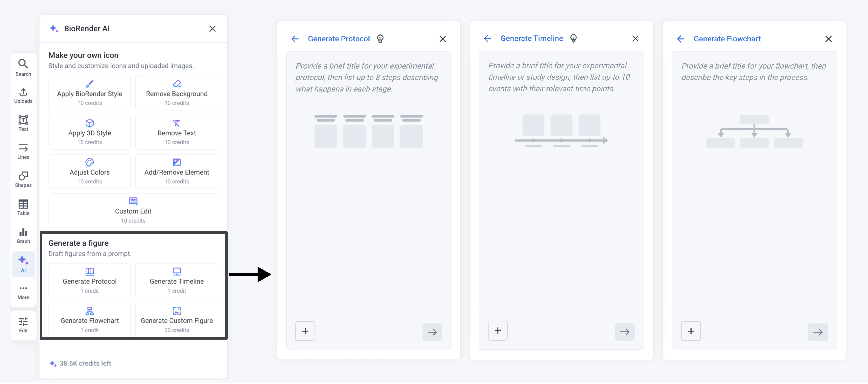Open the Shapes tool
This screenshot has width=868, height=384.
pos(23,179)
